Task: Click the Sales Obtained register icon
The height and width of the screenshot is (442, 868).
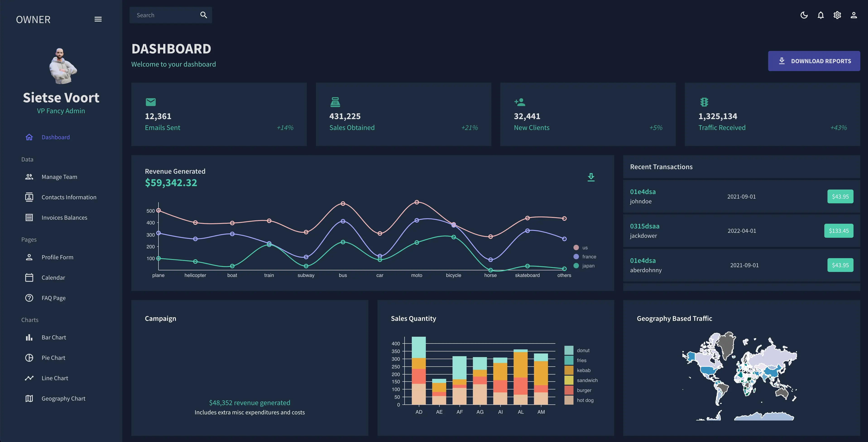Action: pyautogui.click(x=335, y=102)
